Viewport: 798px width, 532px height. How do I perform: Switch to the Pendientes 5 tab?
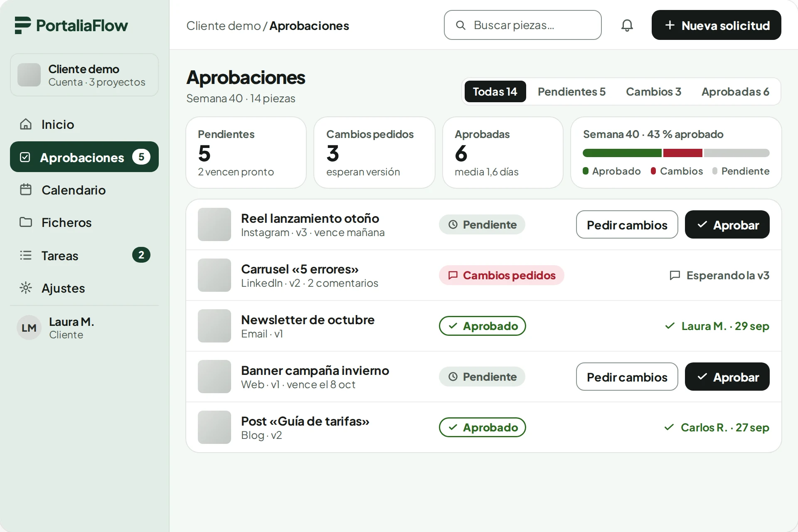point(571,91)
